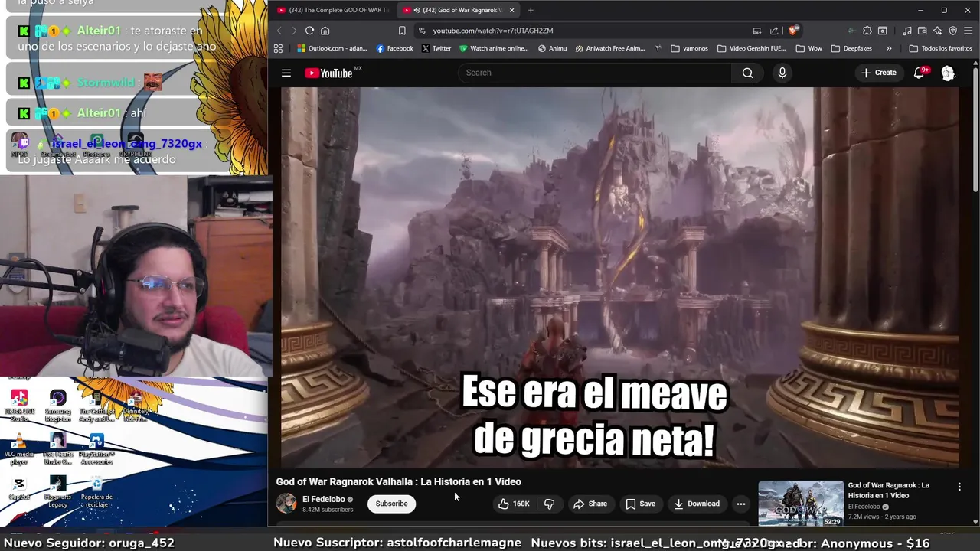Open a new browser tab with the plus

pos(531,10)
